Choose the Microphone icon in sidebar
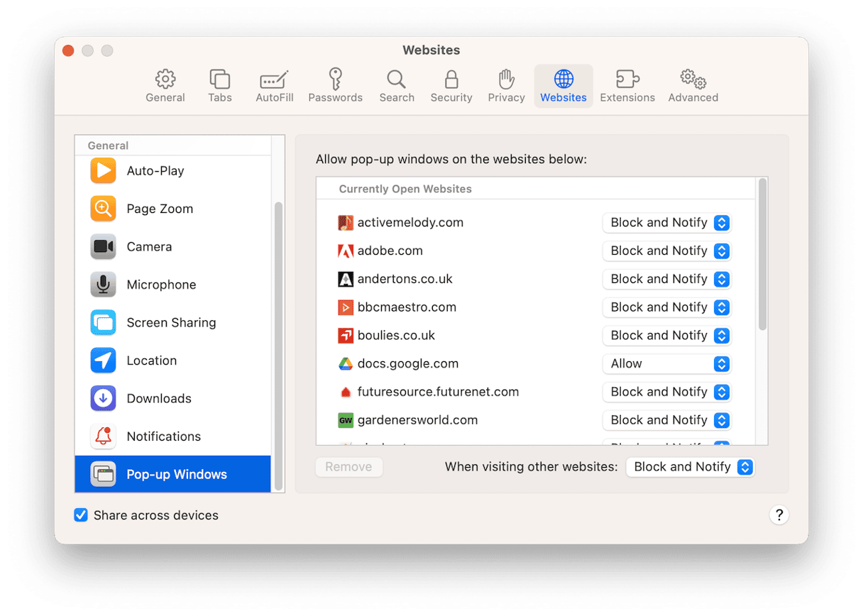Screen dimensions: 863x616 click(104, 285)
